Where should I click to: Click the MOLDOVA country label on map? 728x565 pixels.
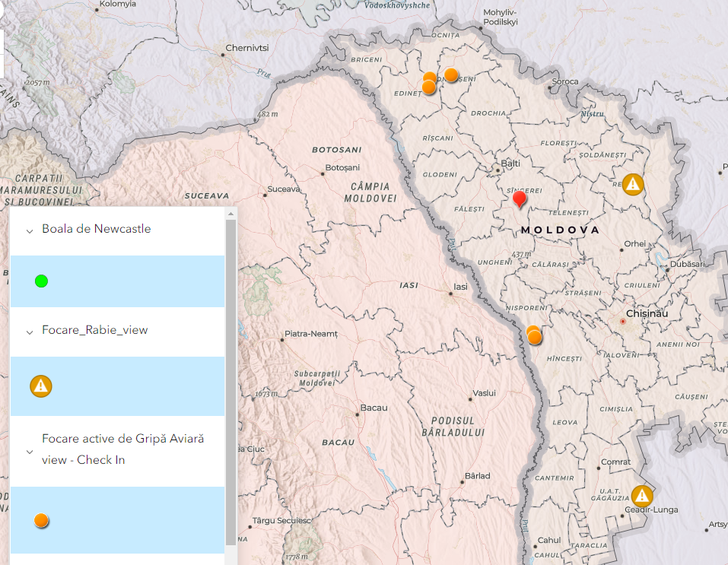click(560, 230)
